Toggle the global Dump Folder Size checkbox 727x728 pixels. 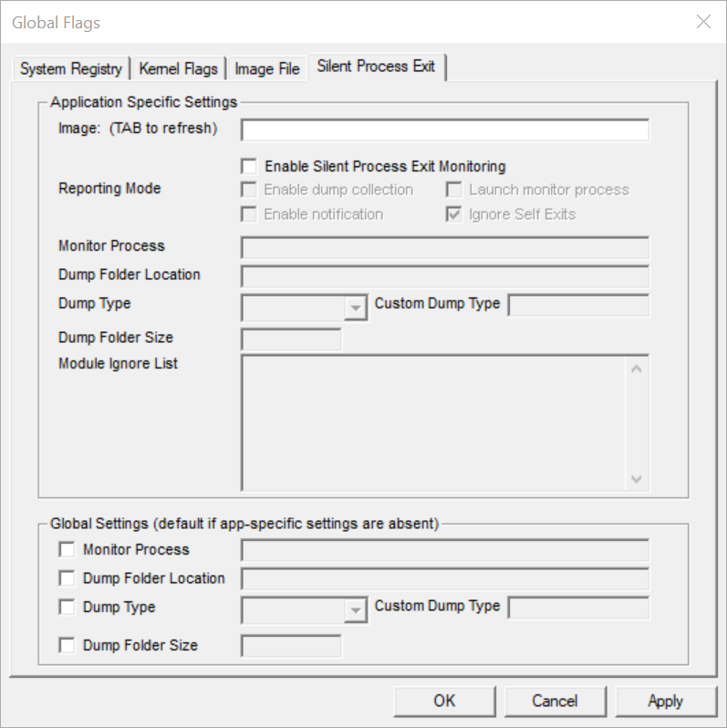[x=67, y=646]
